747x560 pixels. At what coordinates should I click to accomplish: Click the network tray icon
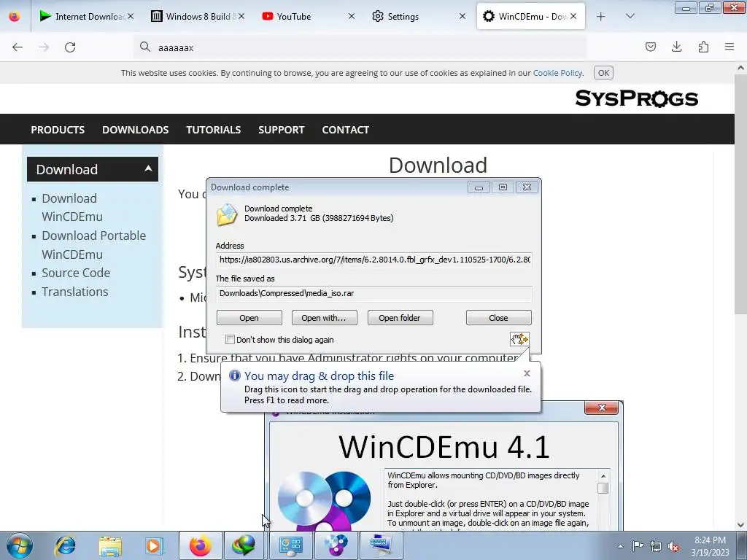pyautogui.click(x=656, y=546)
